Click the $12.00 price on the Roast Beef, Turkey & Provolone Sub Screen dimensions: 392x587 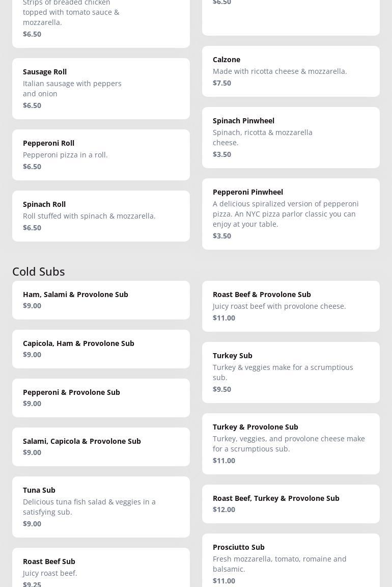pyautogui.click(x=224, y=510)
